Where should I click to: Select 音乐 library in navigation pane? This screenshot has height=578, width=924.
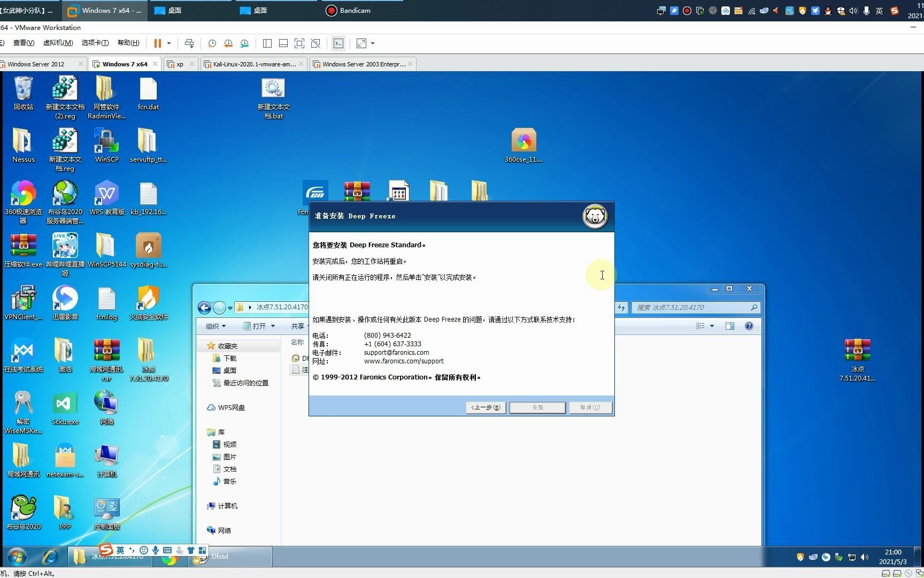pyautogui.click(x=224, y=482)
